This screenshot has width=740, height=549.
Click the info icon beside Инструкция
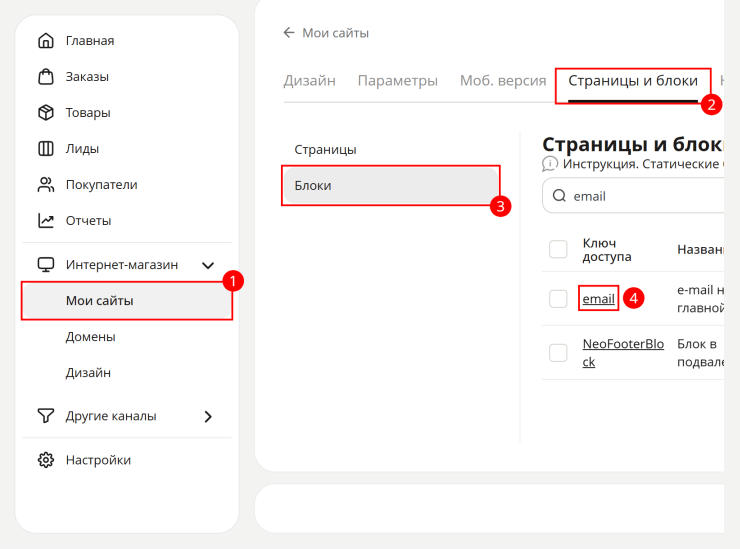pos(550,164)
